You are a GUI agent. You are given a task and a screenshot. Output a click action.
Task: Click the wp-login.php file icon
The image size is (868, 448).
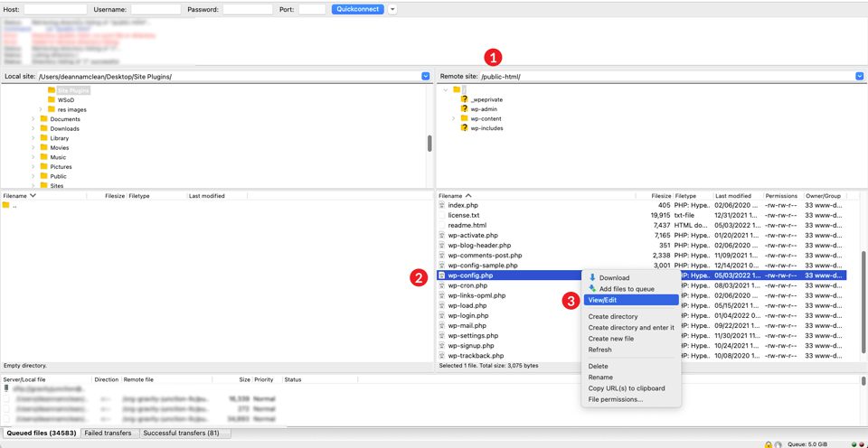point(442,315)
